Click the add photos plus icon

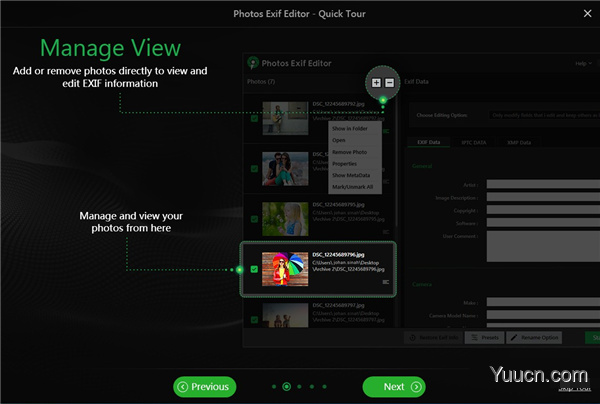coord(376,83)
